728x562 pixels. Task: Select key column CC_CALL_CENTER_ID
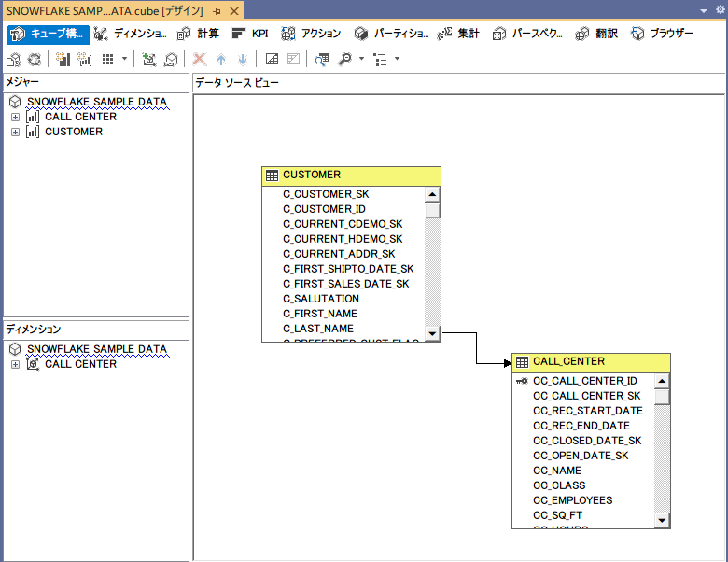[585, 381]
